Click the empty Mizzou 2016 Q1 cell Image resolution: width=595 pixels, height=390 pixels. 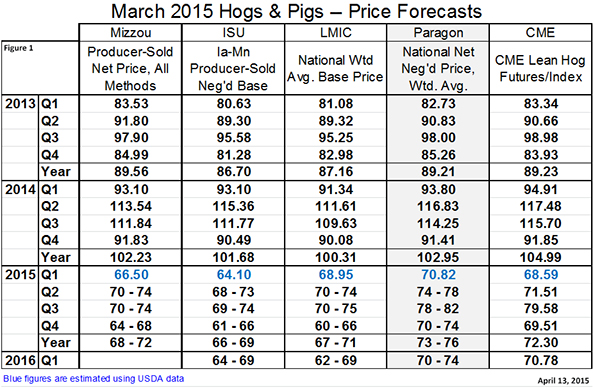(131, 360)
